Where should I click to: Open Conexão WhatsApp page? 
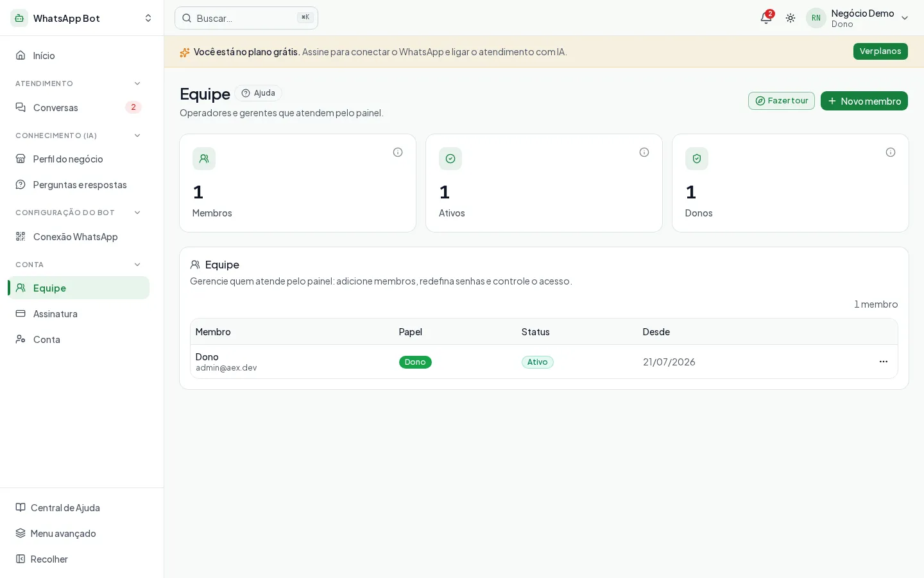pos(78,236)
